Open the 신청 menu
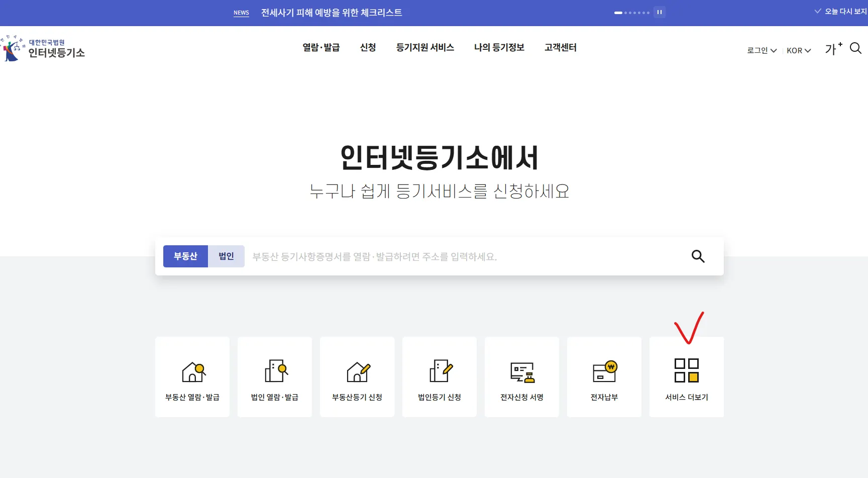868x478 pixels. pyautogui.click(x=368, y=47)
